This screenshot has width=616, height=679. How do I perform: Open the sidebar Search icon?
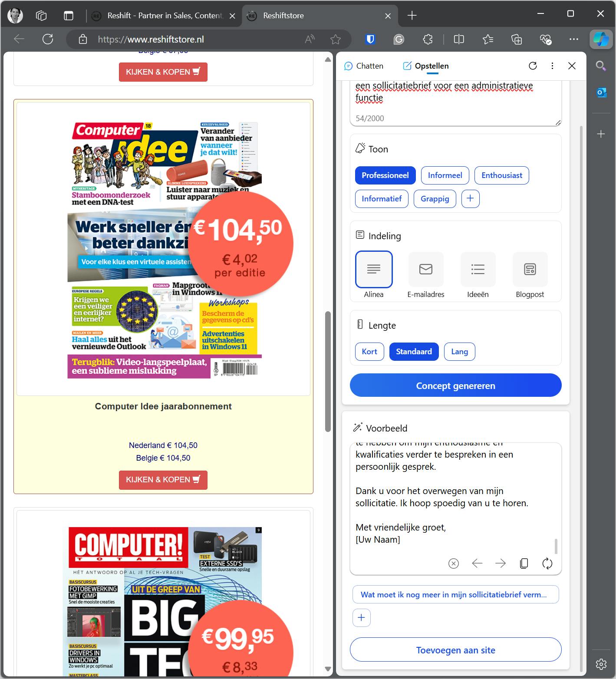601,66
